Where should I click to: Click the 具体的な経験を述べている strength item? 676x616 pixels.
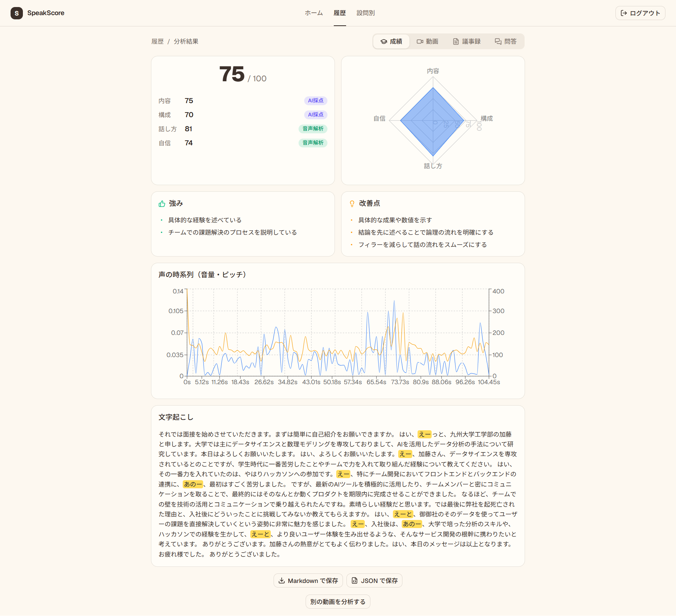click(x=205, y=220)
